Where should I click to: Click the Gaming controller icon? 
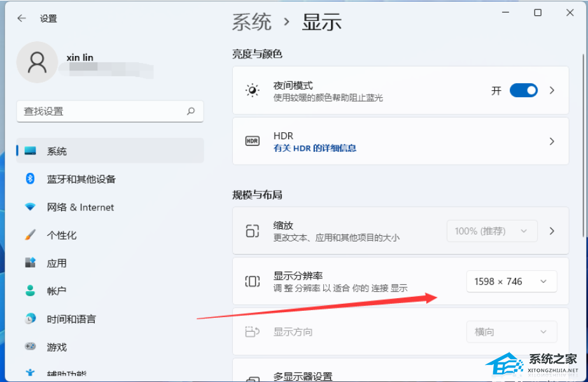coord(30,346)
